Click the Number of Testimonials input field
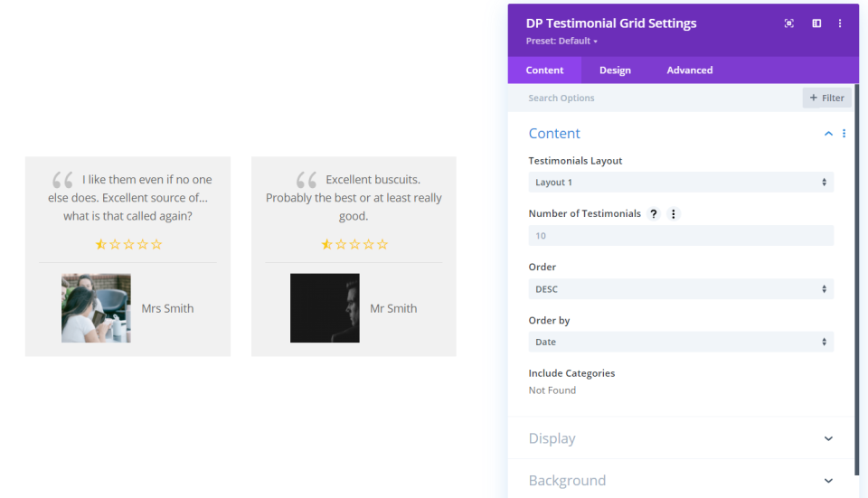This screenshot has width=868, height=498. [680, 236]
